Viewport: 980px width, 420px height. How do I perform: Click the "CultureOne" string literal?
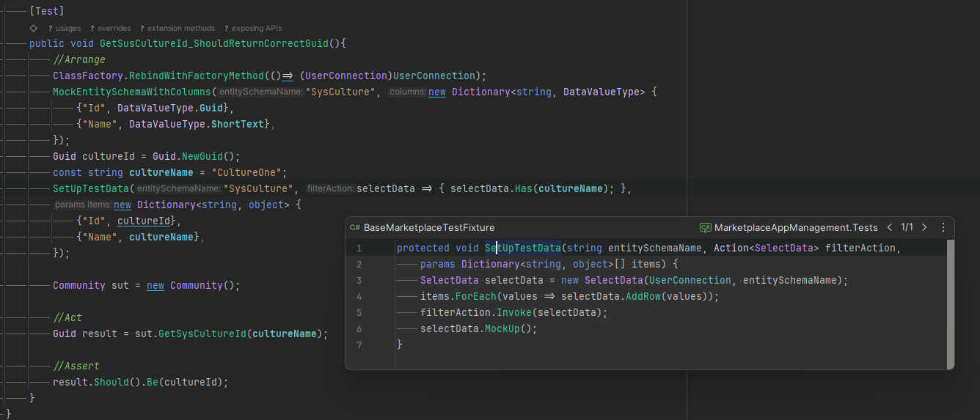246,173
